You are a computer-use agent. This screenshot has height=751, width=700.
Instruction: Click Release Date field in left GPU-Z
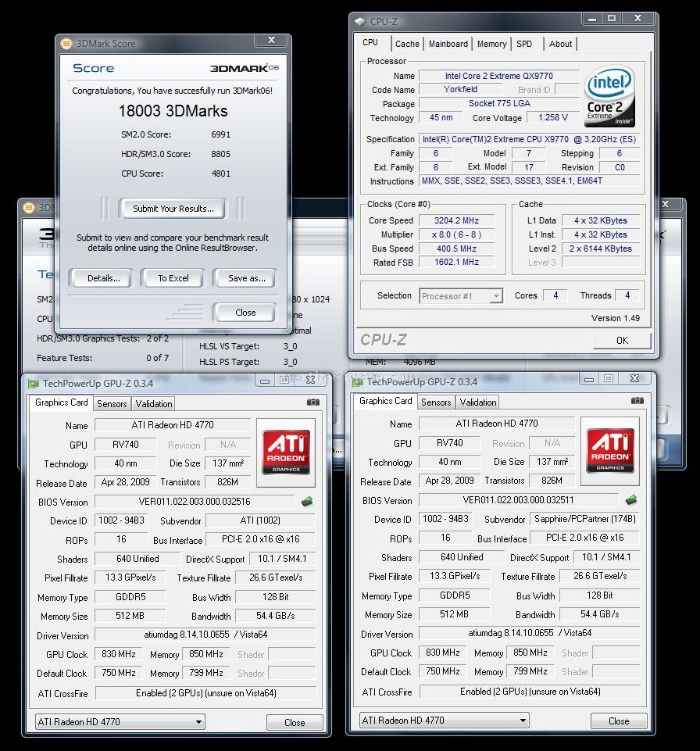point(126,482)
